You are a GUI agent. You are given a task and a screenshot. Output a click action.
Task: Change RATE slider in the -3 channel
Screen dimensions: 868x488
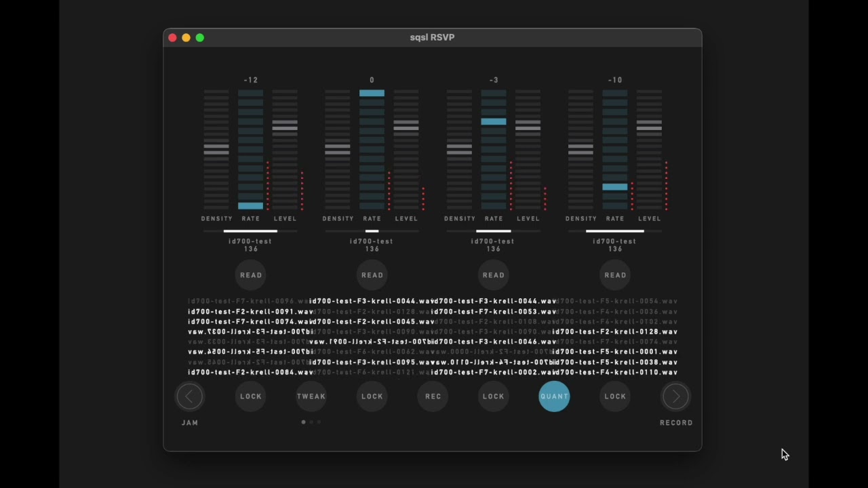coord(494,150)
